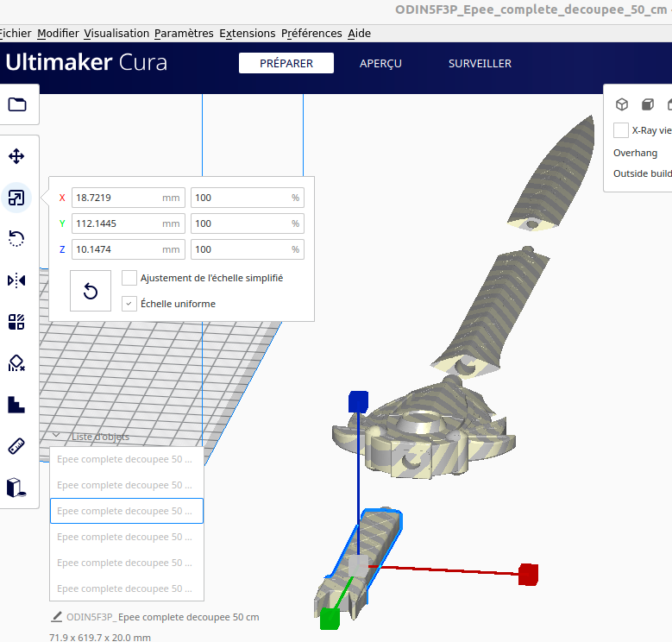Select the highlighted third Epee object row
Image resolution: width=672 pixels, height=642 pixels.
[x=127, y=511]
